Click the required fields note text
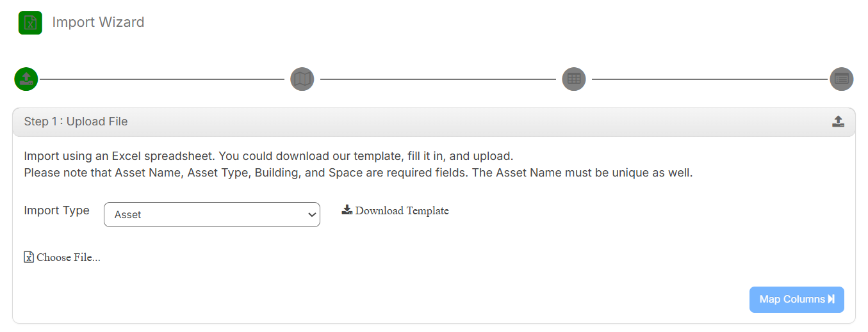868x332 pixels. pos(358,173)
